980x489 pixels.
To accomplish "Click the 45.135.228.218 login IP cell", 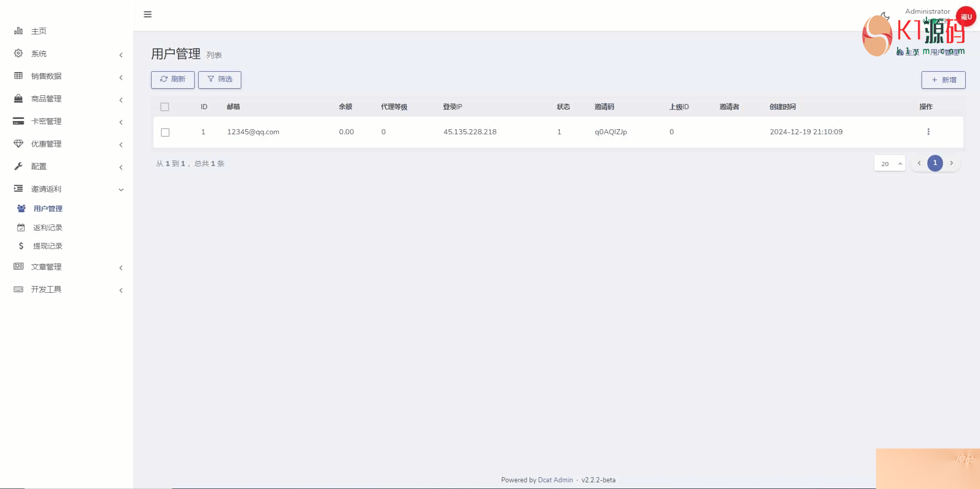I will [470, 132].
